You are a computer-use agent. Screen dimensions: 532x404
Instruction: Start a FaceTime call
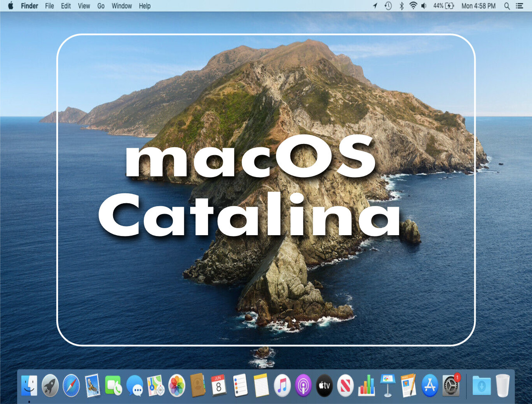coord(113,386)
